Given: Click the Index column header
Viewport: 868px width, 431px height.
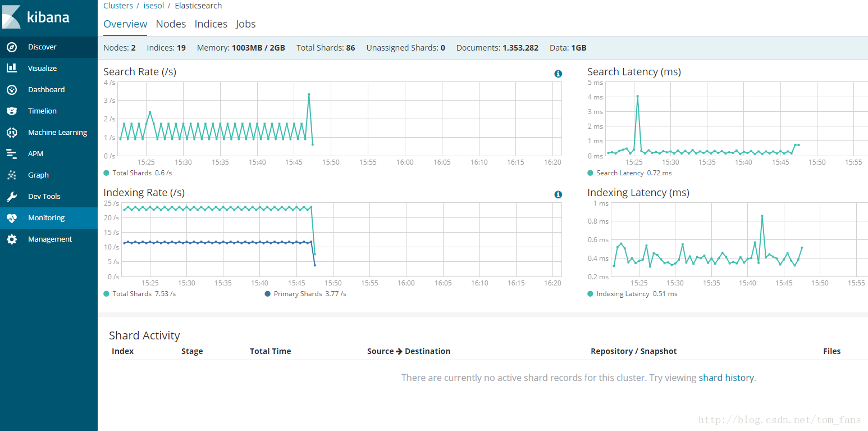Looking at the screenshot, I should click(x=122, y=351).
